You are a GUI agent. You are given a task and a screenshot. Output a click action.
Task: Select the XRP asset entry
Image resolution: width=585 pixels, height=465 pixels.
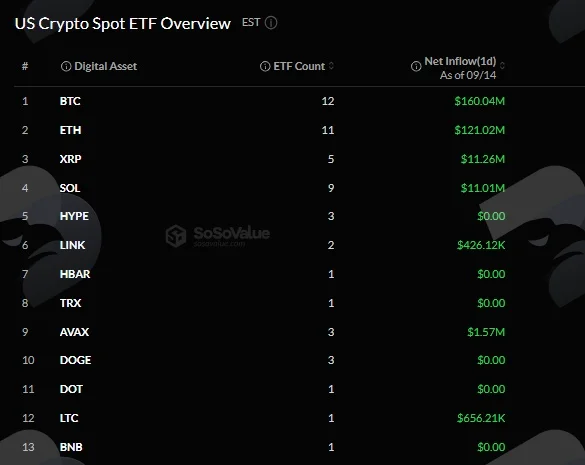coord(71,159)
